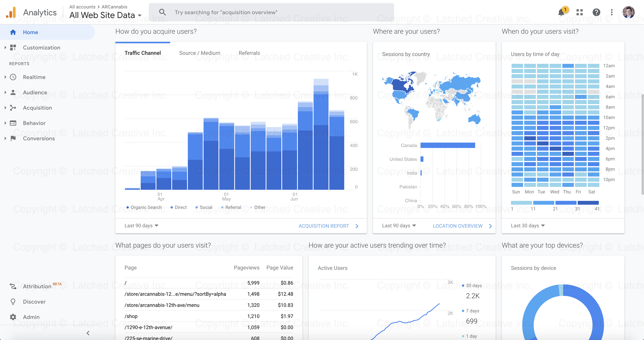Expand the Customization tree arrow
Screen dimensions: 644x340
(5, 48)
